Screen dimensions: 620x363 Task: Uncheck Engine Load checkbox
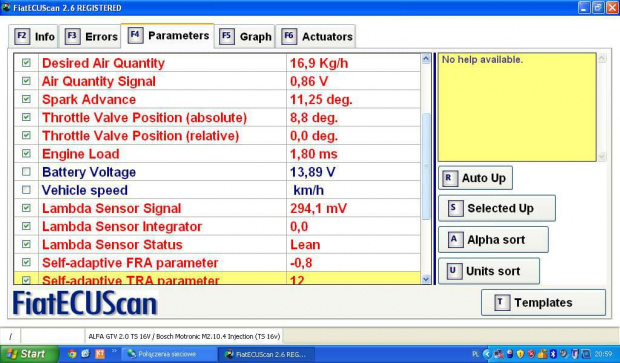tap(26, 153)
